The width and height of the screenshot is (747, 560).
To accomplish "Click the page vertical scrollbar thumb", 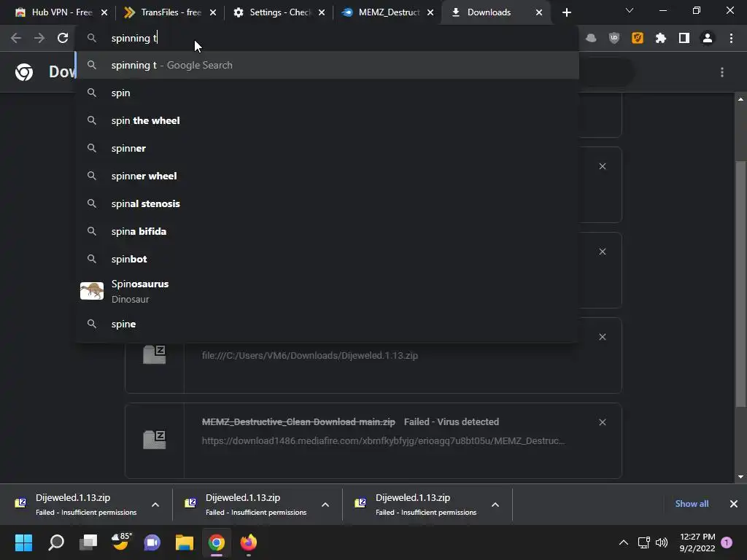I will click(x=740, y=284).
